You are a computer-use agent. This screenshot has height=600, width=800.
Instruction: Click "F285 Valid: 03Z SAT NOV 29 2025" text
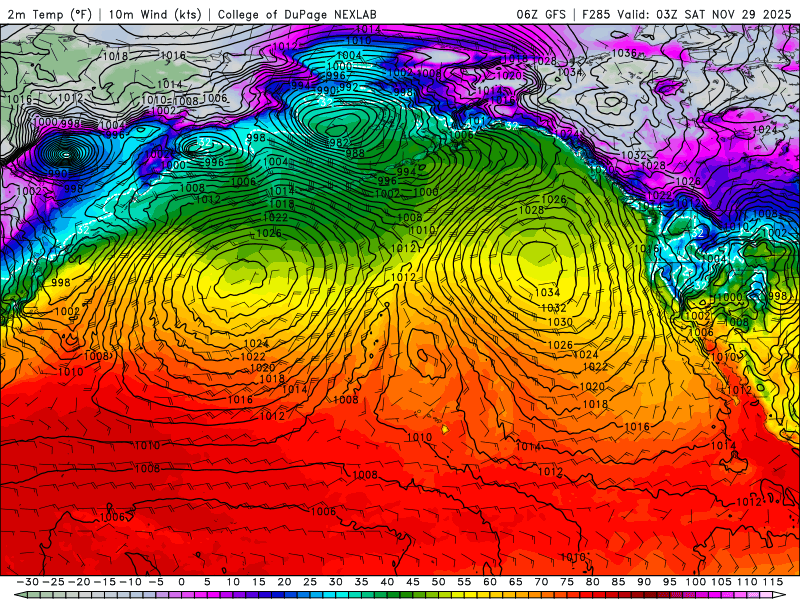click(686, 14)
